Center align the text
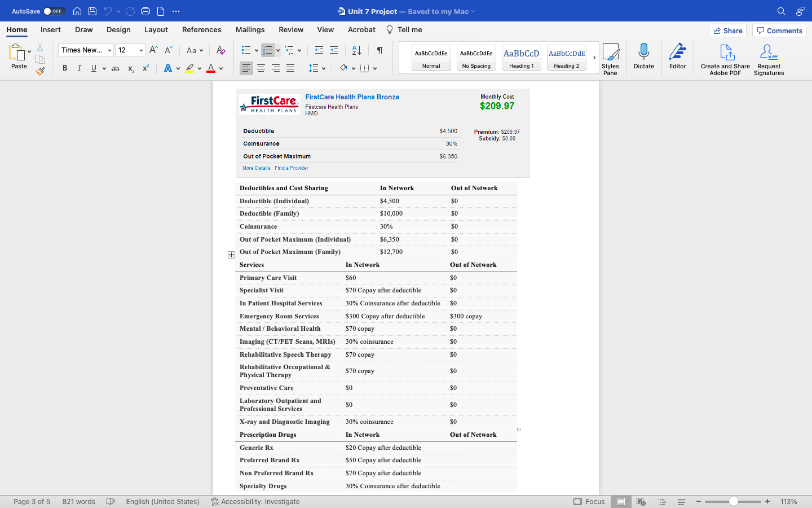The image size is (812, 508). (261, 68)
